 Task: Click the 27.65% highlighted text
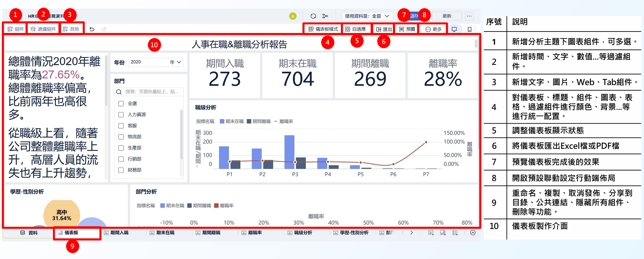(x=61, y=75)
